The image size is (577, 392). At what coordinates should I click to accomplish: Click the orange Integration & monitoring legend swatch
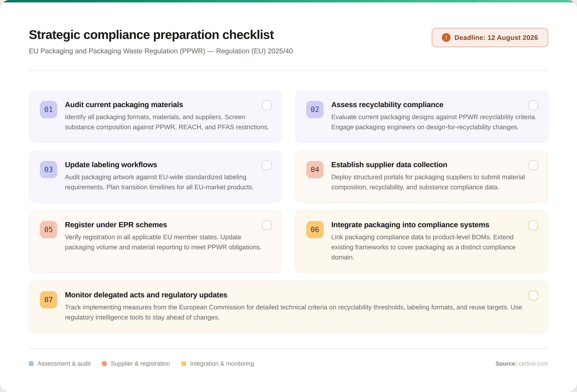(x=184, y=363)
